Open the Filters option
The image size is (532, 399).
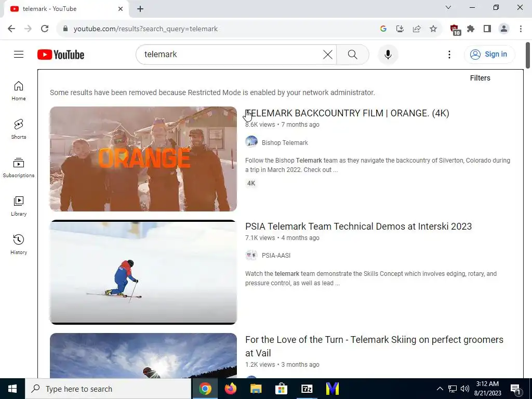coord(480,78)
